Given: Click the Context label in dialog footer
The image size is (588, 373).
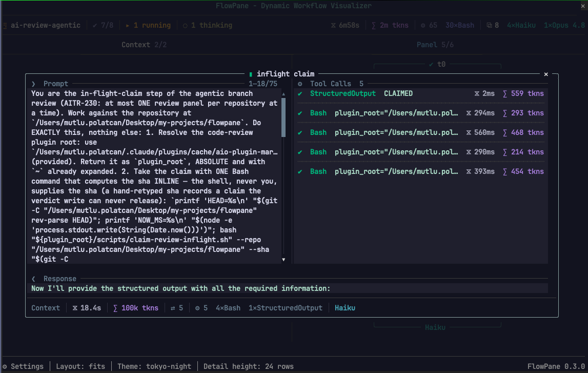Looking at the screenshot, I should 46,308.
